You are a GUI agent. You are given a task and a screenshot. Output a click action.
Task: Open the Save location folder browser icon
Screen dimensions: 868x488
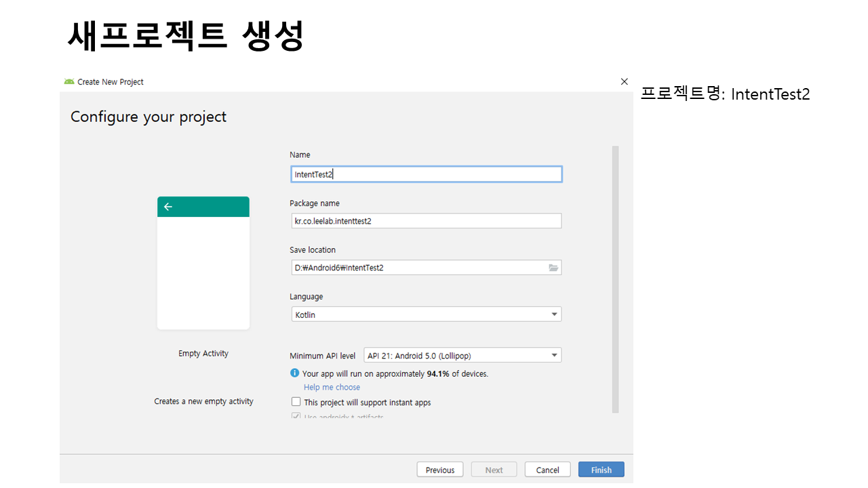coord(553,268)
